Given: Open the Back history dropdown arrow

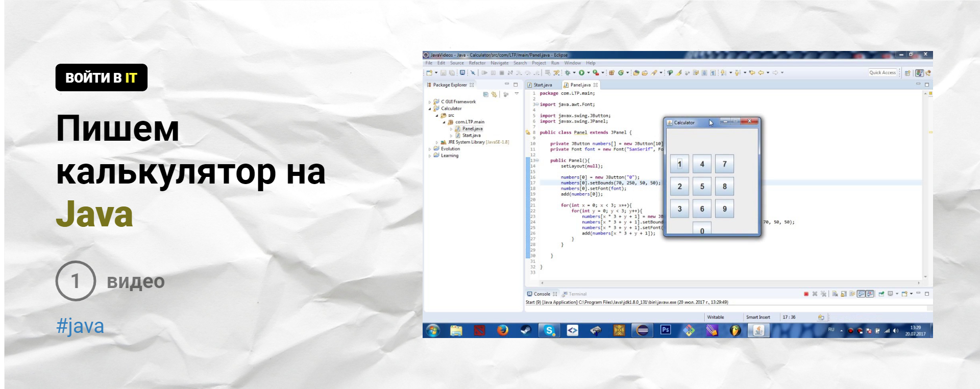Looking at the screenshot, I should (768, 73).
